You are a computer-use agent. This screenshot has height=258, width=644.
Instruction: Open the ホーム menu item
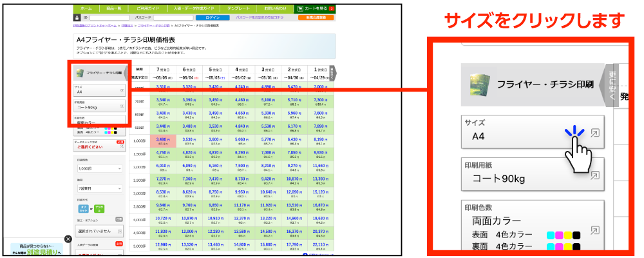click(86, 8)
